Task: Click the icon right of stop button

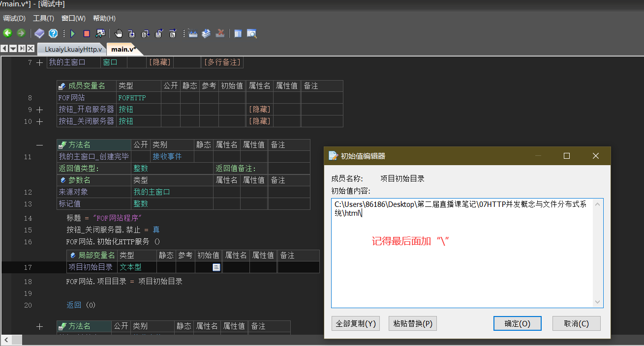Action: pyautogui.click(x=100, y=33)
